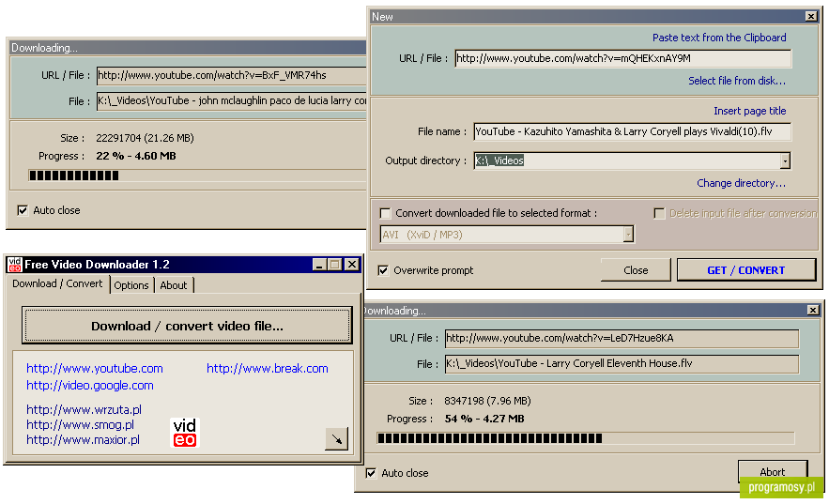Click the vid eo icon in the title bar
829x504 pixels.
(15, 264)
